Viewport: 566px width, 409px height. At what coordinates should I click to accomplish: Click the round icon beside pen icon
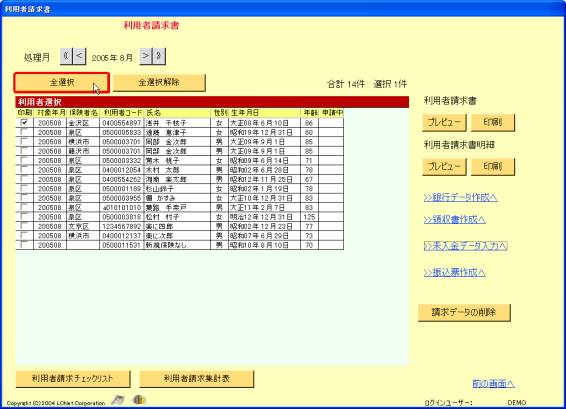pyautogui.click(x=139, y=399)
